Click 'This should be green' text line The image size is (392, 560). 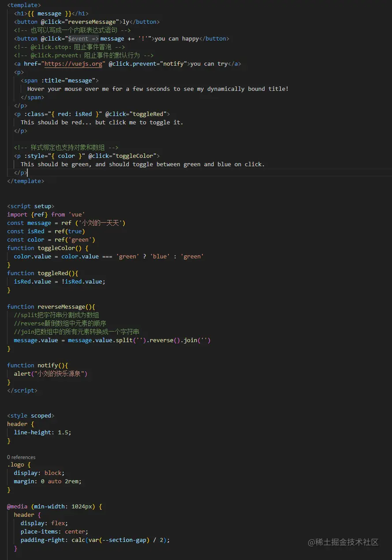pos(143,164)
